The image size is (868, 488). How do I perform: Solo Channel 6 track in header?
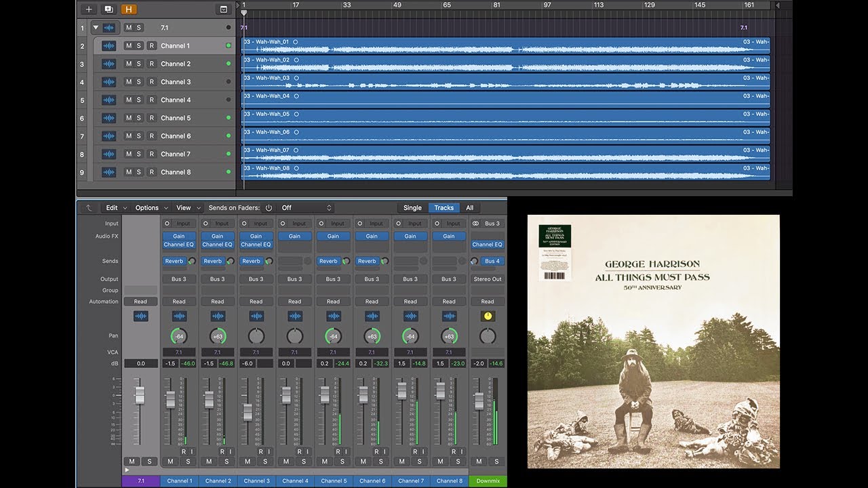click(139, 136)
